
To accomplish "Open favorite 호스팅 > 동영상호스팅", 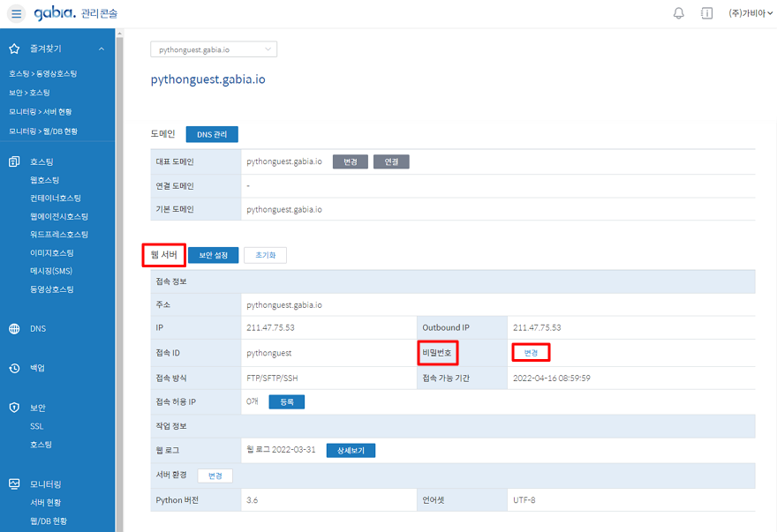I will click(43, 74).
